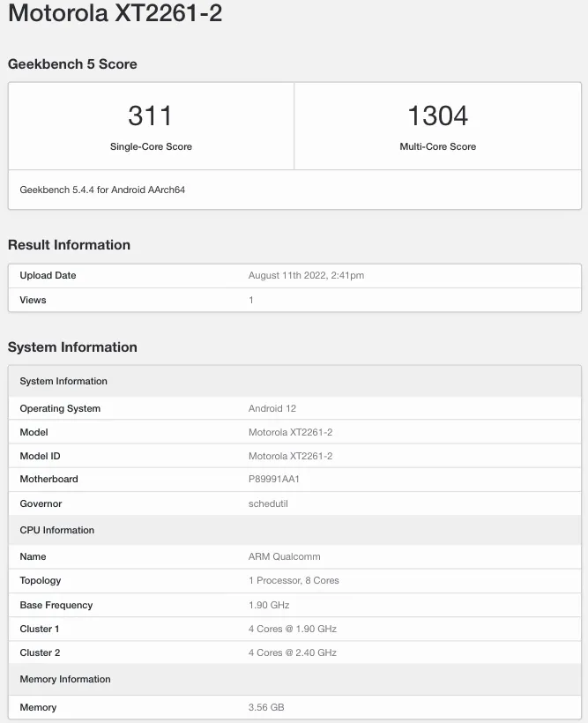Click the Topology value 1 Processor, 8 Cores
The width and height of the screenshot is (588, 723).
pyautogui.click(x=294, y=580)
